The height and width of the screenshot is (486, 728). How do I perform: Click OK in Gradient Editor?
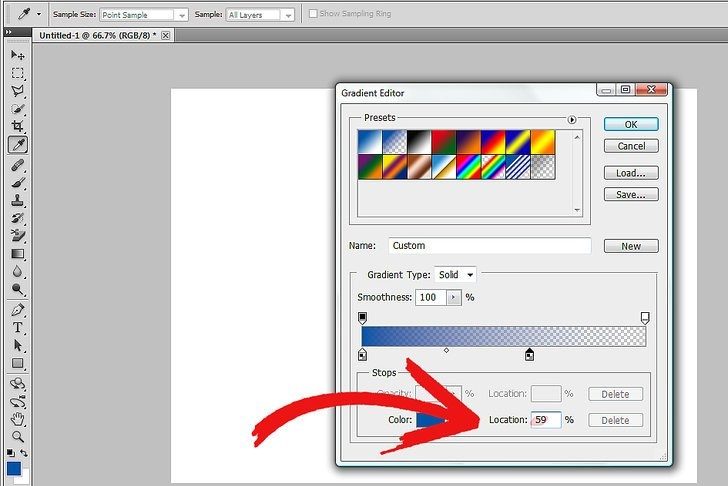point(631,124)
